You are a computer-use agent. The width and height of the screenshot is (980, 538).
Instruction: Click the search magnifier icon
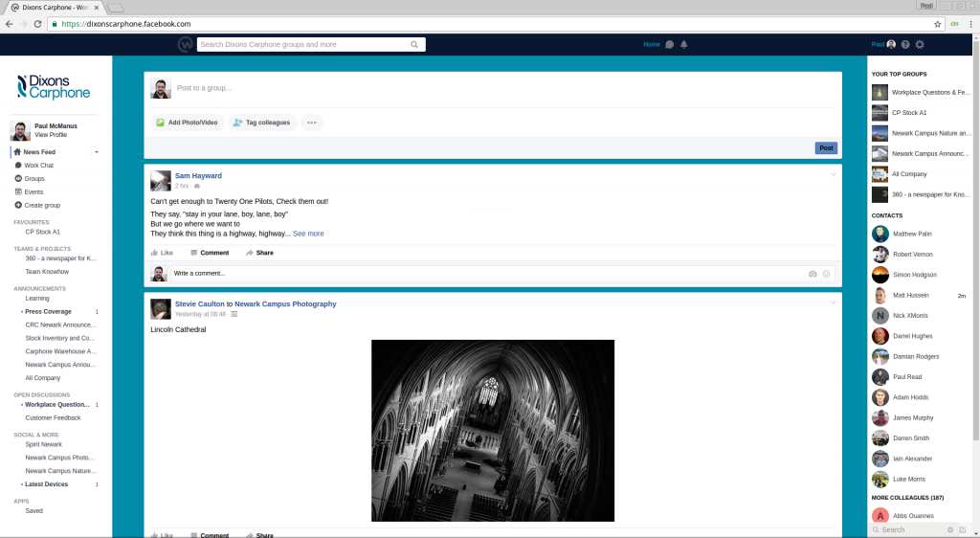[x=414, y=44]
